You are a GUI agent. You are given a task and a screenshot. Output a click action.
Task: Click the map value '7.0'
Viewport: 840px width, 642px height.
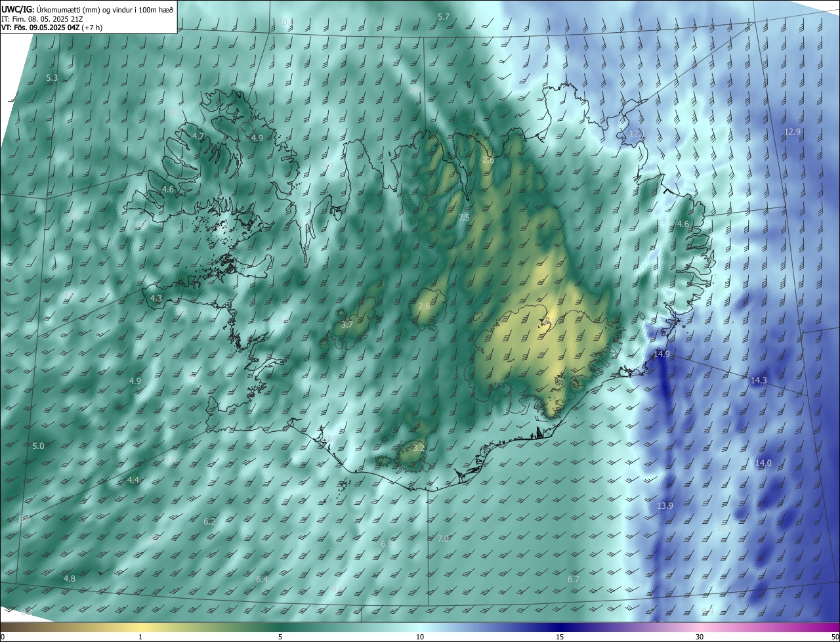pyautogui.click(x=444, y=538)
